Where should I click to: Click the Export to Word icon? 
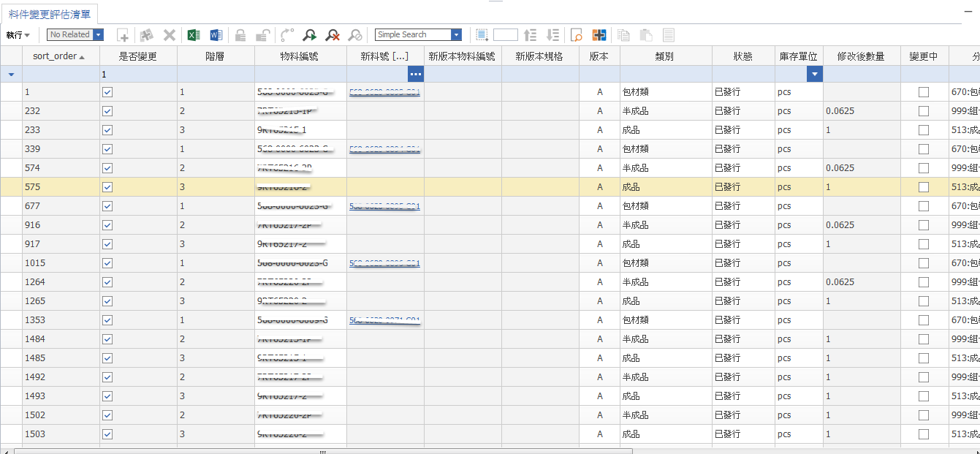tap(216, 35)
